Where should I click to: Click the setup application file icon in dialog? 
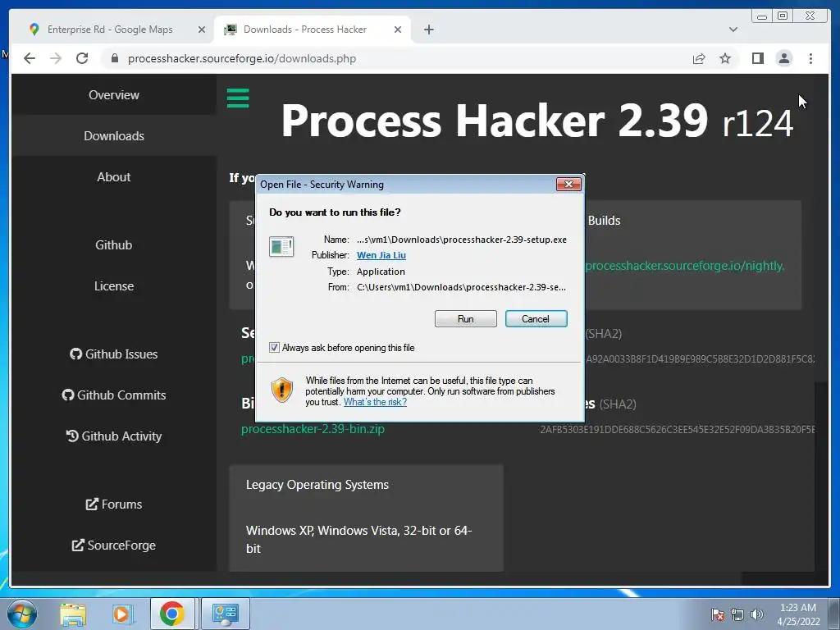pos(281,246)
